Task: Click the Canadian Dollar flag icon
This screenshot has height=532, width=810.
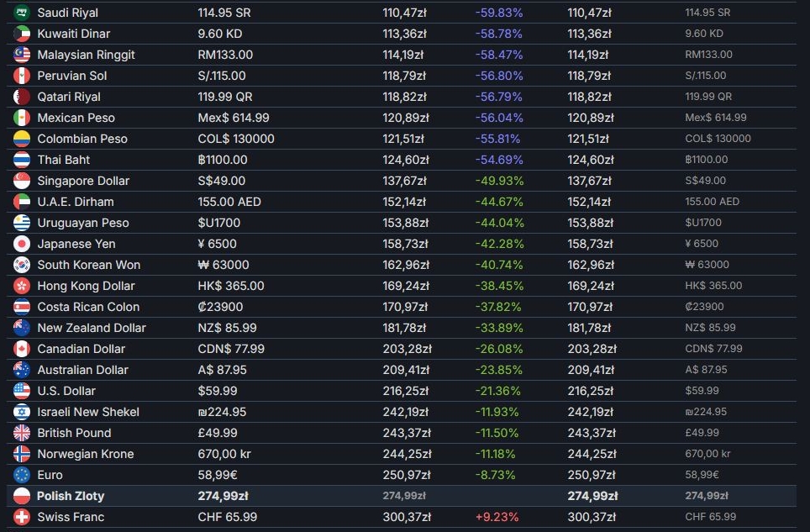Action: 22,349
